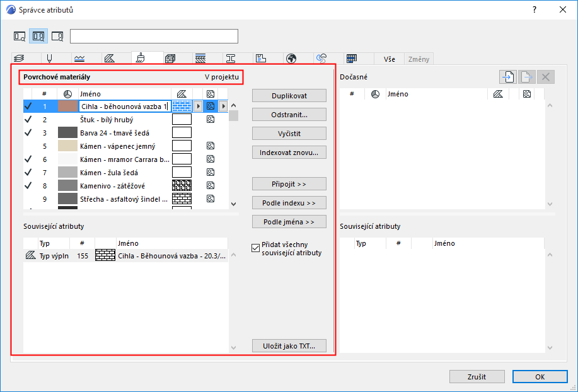Viewport: 578px width, 392px height.
Task: Sort by fill-type column header icon in project list
Action: (x=182, y=94)
